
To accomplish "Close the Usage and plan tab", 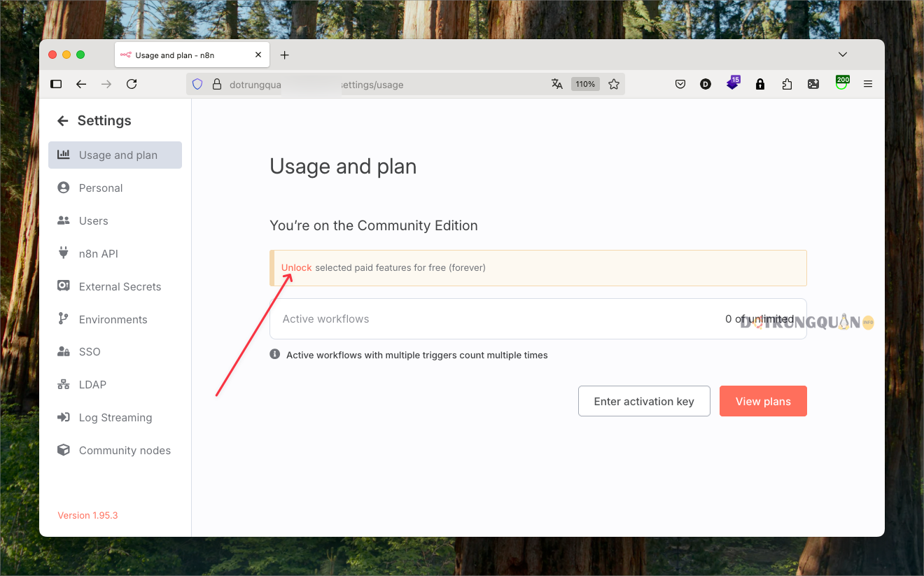I will pyautogui.click(x=258, y=55).
